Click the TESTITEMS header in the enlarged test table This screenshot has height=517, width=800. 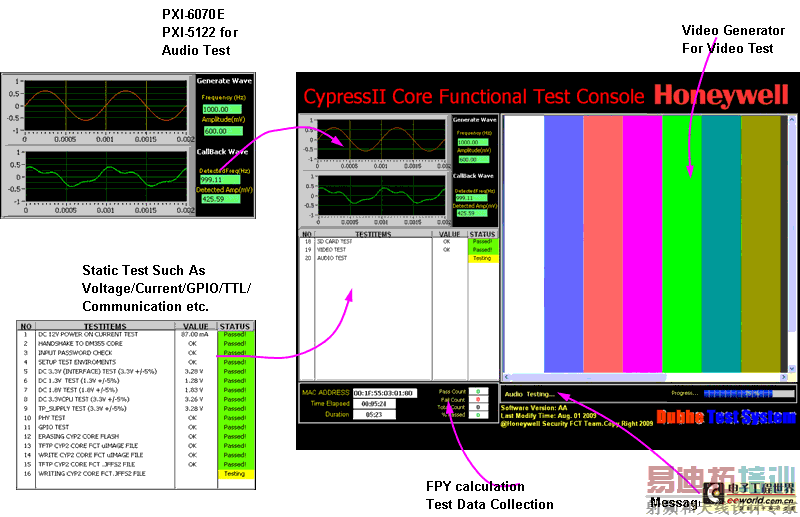[105, 326]
